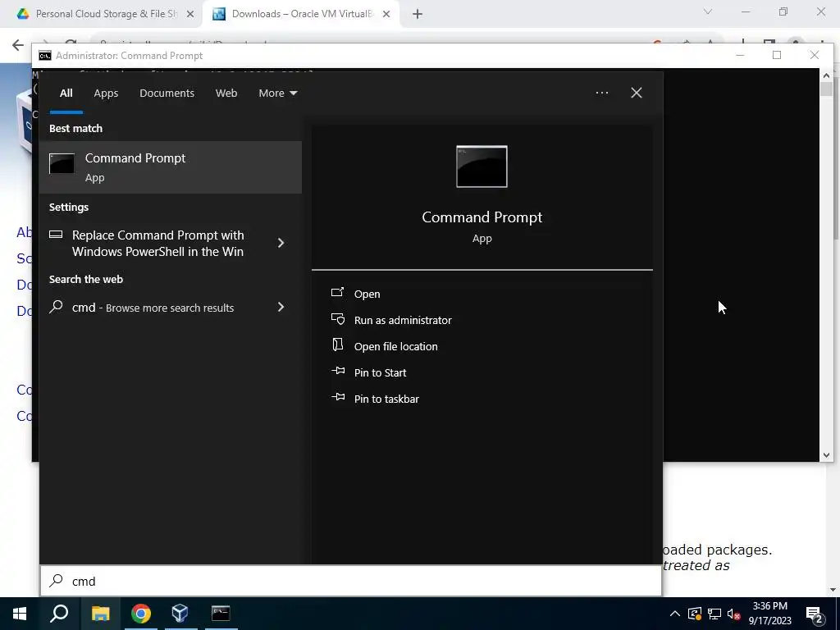Click the Command Prompt search result's 'App' subtitle
Image resolution: width=840 pixels, height=630 pixels.
click(x=95, y=178)
